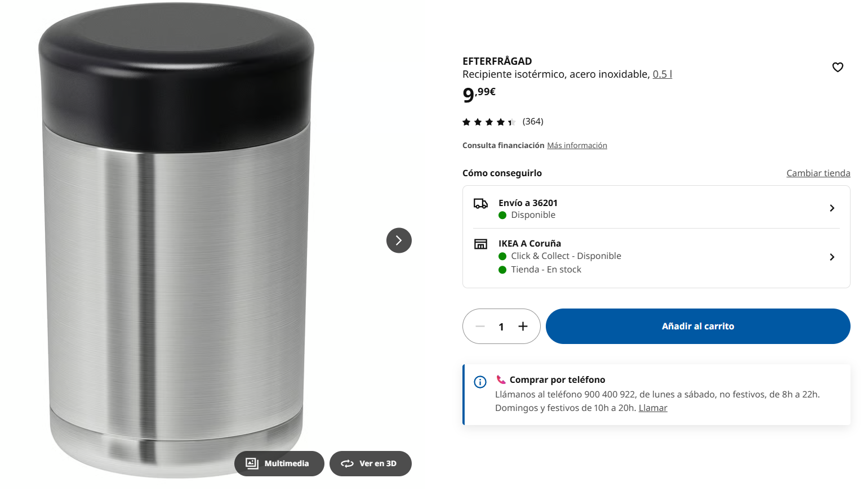Open the star rating reviews
The image size is (868, 496).
[x=502, y=122]
